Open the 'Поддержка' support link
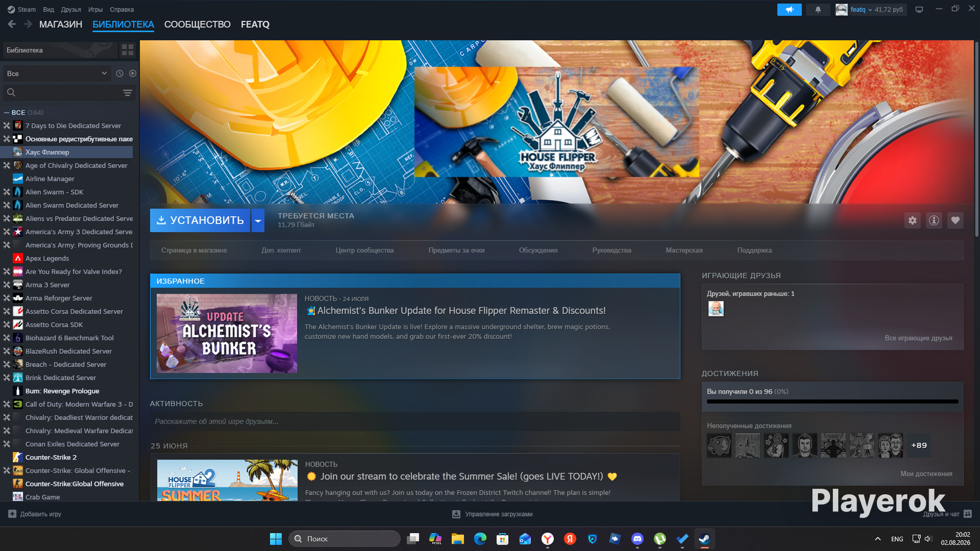The height and width of the screenshot is (551, 980). pos(754,250)
